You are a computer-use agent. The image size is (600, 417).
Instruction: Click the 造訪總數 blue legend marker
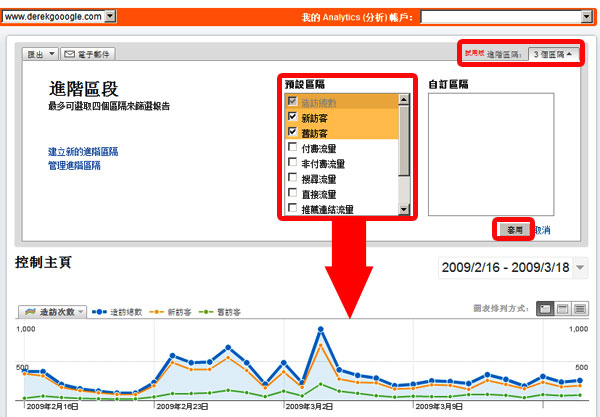pyautogui.click(x=99, y=312)
